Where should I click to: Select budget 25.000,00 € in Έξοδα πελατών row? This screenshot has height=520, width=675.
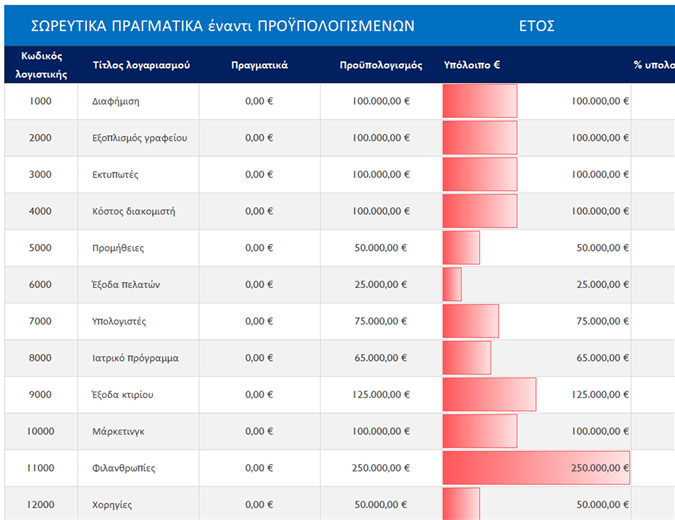tap(381, 285)
